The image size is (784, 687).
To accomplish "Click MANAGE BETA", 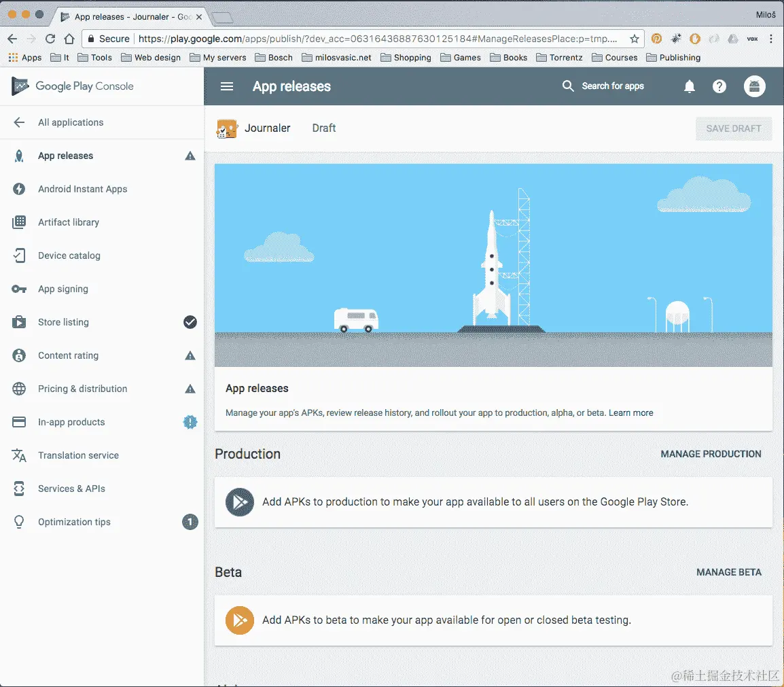I will [x=728, y=572].
